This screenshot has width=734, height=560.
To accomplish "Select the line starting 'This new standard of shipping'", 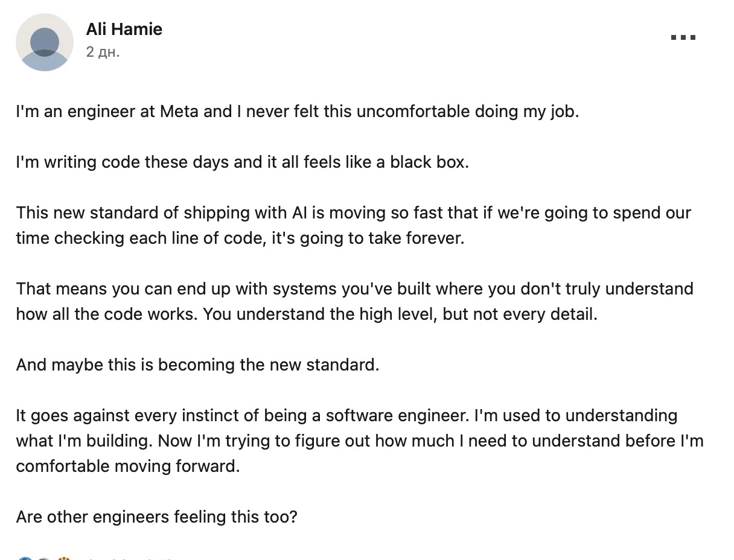I will (x=353, y=213).
